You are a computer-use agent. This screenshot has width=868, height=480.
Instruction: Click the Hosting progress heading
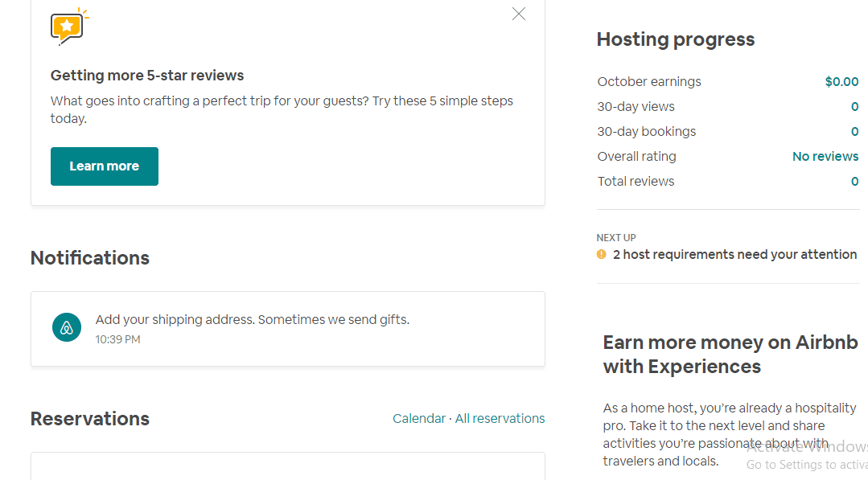pos(676,39)
